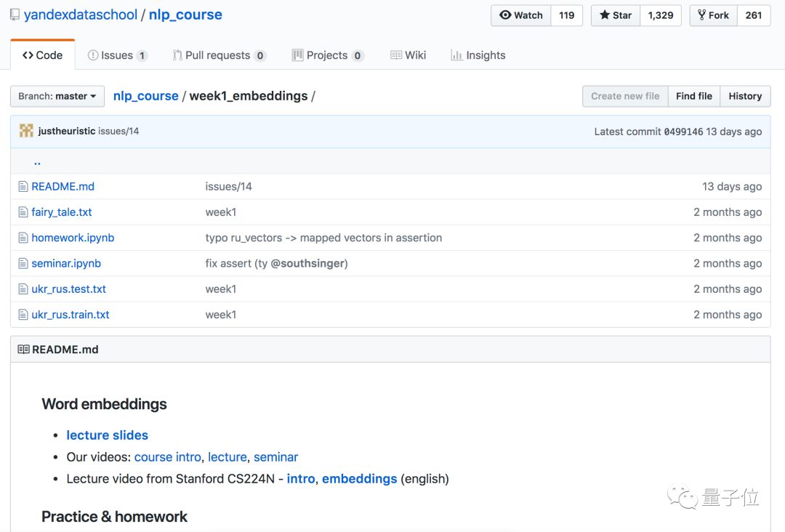This screenshot has height=532, width=785.
Task: Open latest commit hash 0499146
Action: point(683,132)
